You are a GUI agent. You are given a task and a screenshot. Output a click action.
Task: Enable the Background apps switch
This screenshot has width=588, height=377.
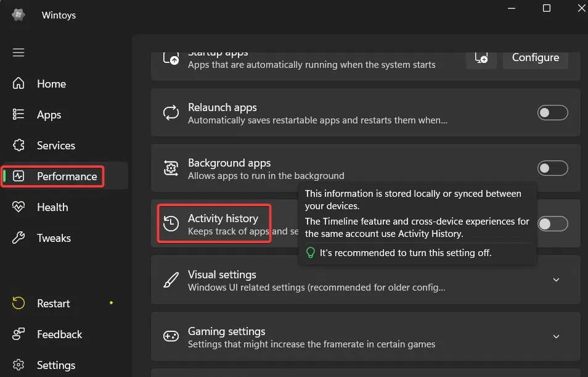coord(552,168)
